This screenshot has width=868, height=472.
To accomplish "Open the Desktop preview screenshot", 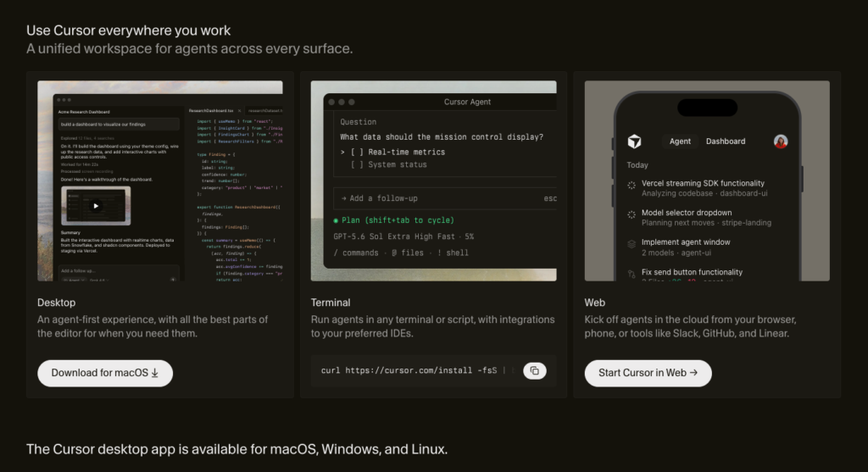I will coord(160,181).
